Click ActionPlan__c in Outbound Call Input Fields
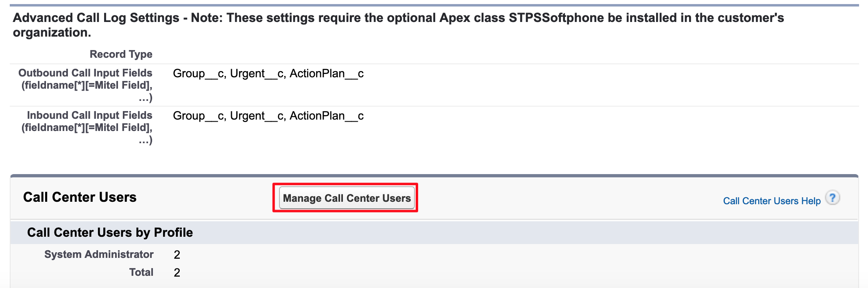This screenshot has width=868, height=288. pos(327,74)
